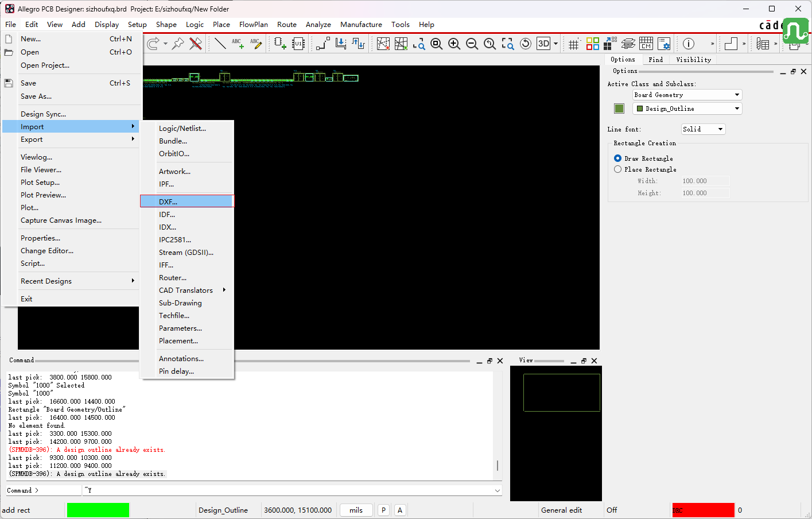812x519 pixels.
Task: Click the Unfix crossed-out pushpin icon
Action: point(196,44)
